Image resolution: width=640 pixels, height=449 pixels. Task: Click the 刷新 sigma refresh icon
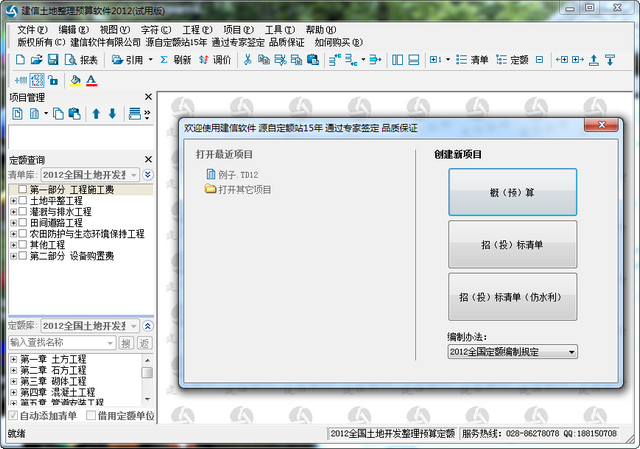[164, 60]
